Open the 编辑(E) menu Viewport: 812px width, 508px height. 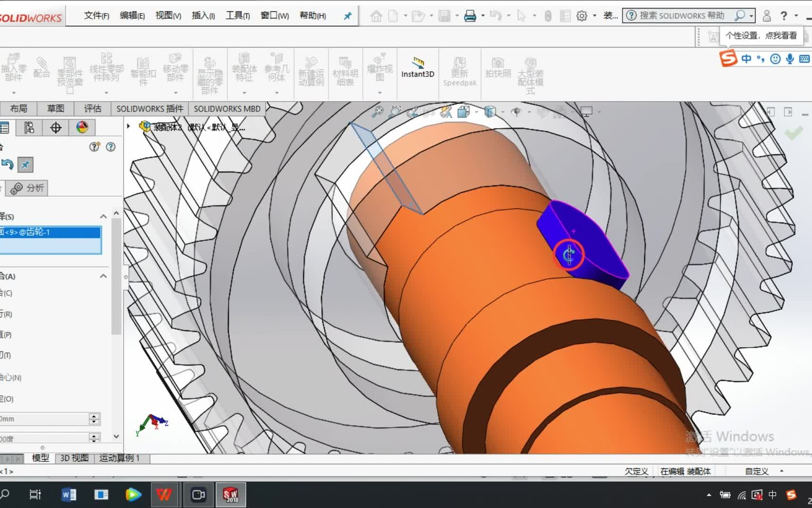(132, 16)
